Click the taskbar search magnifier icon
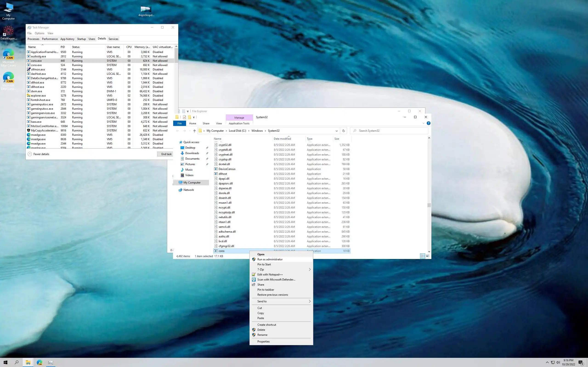Screen dimensions: 588x367 pyautogui.click(x=17, y=362)
